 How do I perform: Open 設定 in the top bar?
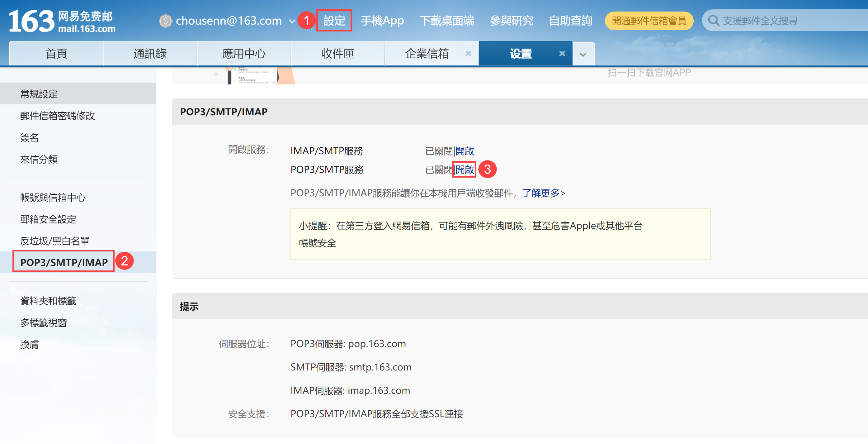tap(334, 21)
